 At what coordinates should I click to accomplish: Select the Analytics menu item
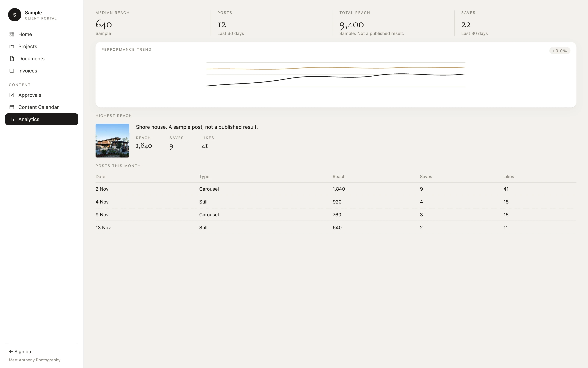(x=42, y=119)
